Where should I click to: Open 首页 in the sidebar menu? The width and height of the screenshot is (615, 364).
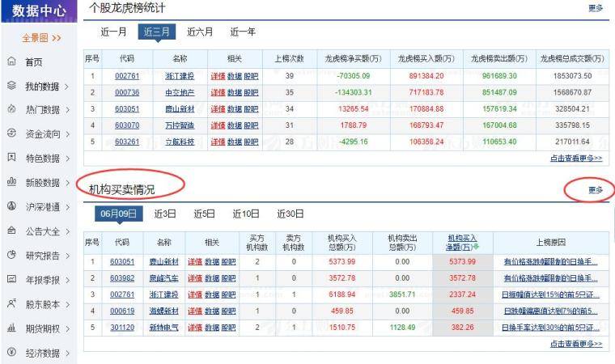(x=34, y=62)
